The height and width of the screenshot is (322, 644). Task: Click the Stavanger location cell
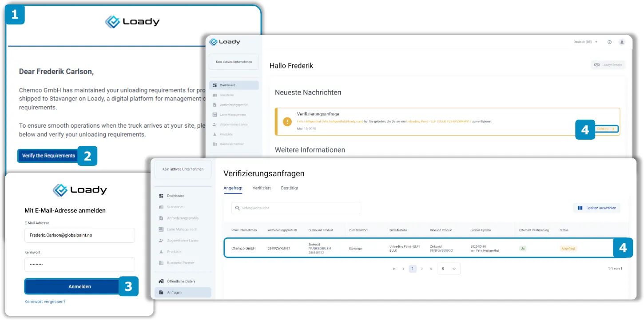tap(356, 248)
